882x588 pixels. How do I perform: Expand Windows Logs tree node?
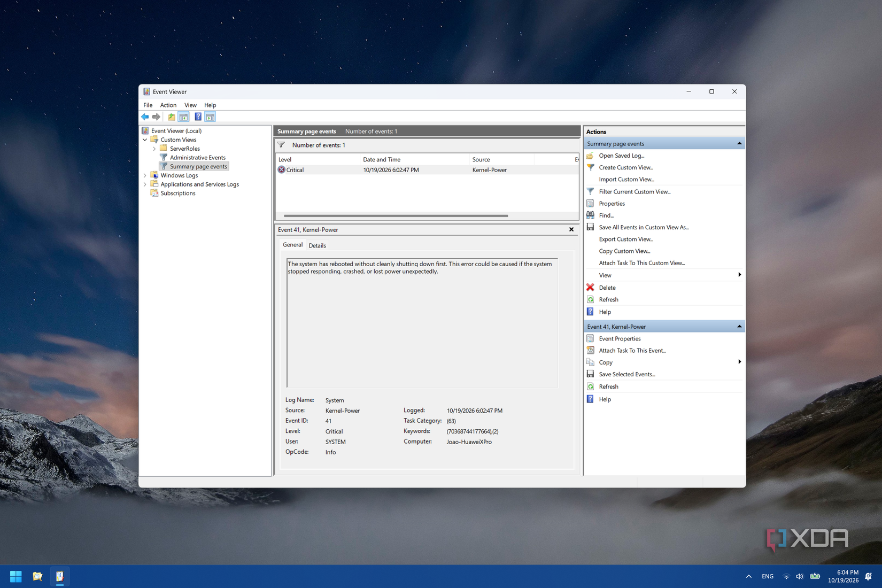[145, 175]
